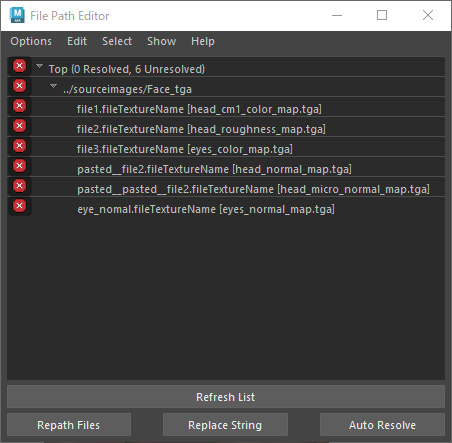Click the red X icon for eyes_color_map.tga
The width and height of the screenshot is (452, 443).
(x=19, y=146)
